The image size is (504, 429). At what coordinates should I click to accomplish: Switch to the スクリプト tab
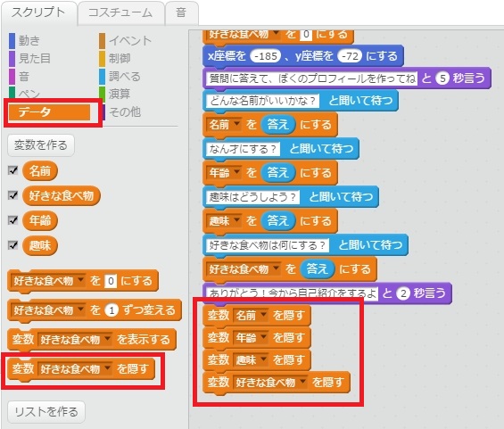coord(38,12)
